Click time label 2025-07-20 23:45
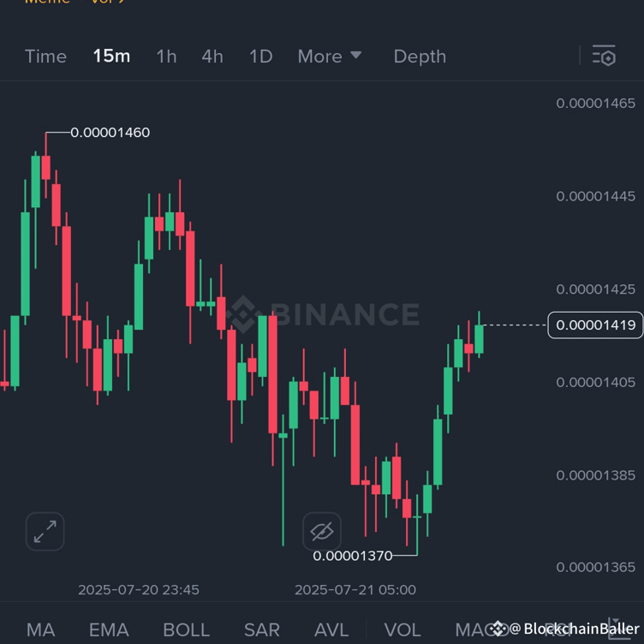This screenshot has height=644, width=644. (x=139, y=590)
